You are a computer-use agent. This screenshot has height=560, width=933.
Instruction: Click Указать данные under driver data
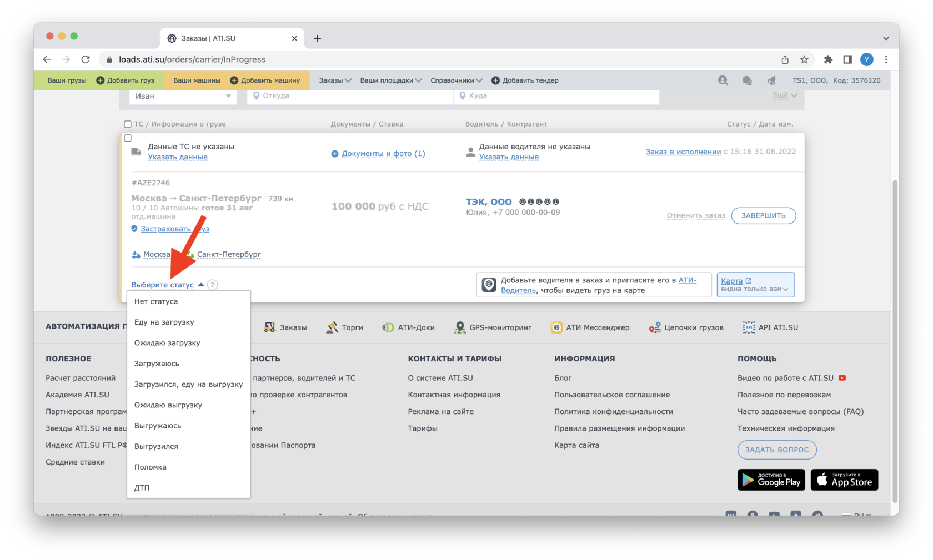click(x=509, y=157)
